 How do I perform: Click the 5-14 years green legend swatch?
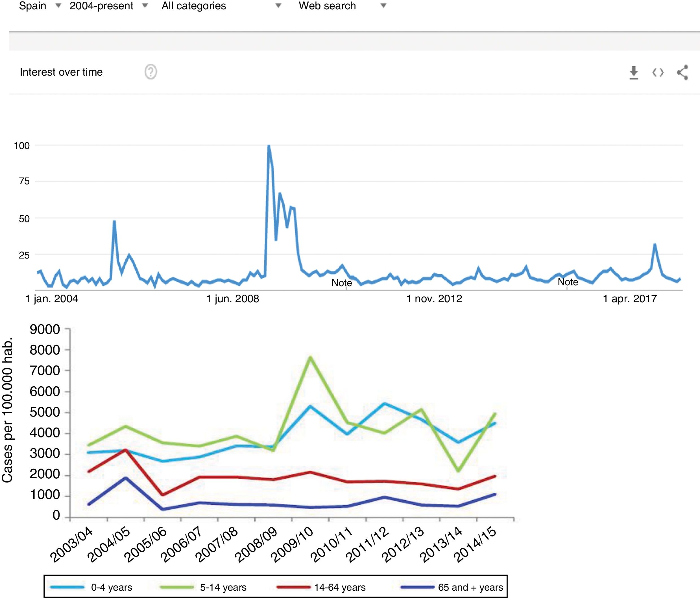click(x=177, y=587)
